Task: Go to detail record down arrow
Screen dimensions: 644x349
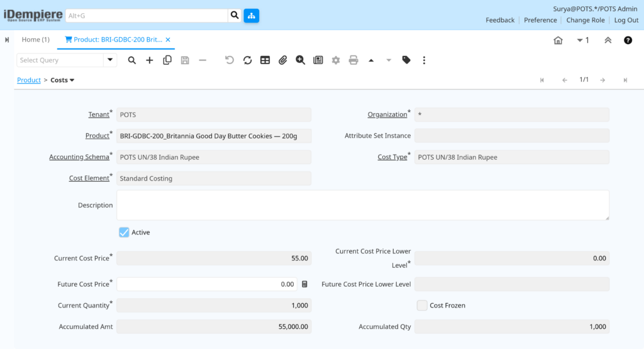Action: [389, 60]
